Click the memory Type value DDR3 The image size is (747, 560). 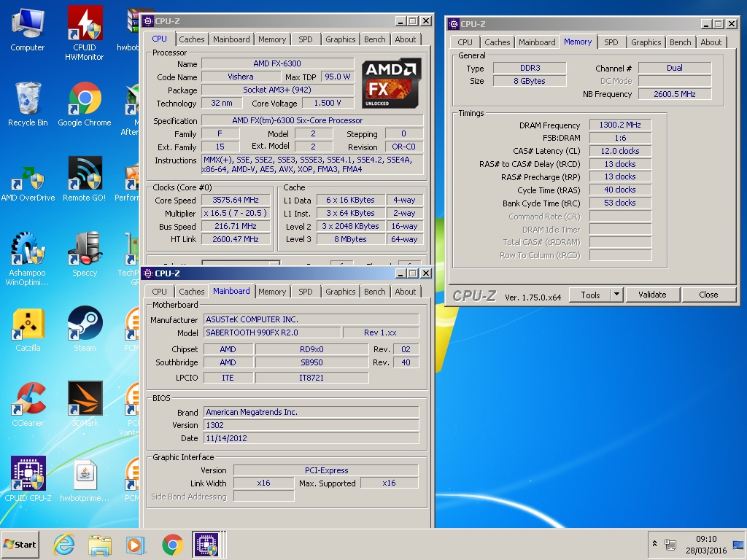click(530, 68)
